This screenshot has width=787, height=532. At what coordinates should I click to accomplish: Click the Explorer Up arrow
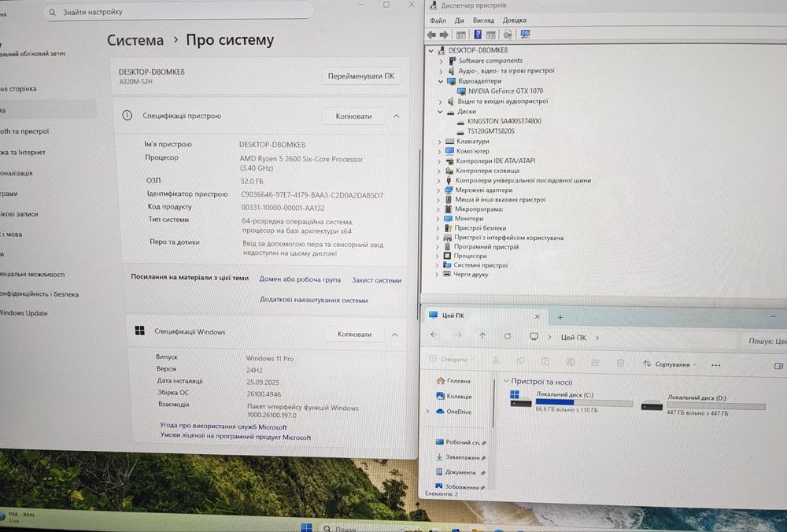point(482,336)
